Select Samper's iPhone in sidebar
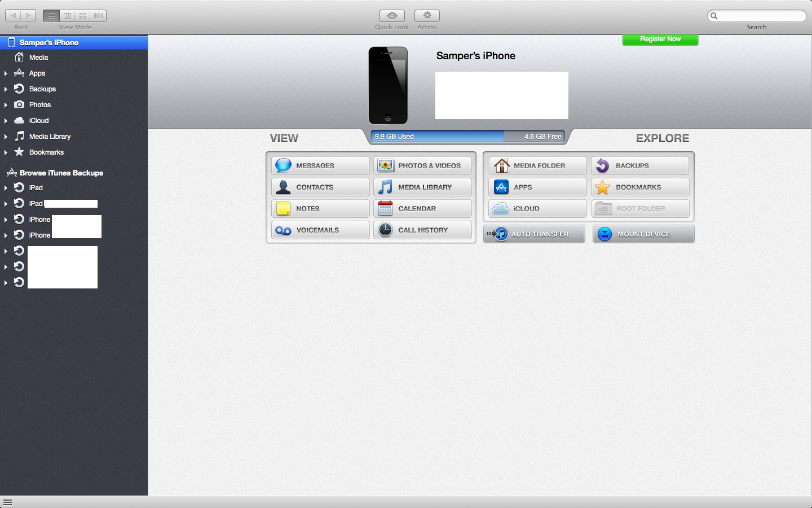This screenshot has height=508, width=812. click(x=74, y=42)
